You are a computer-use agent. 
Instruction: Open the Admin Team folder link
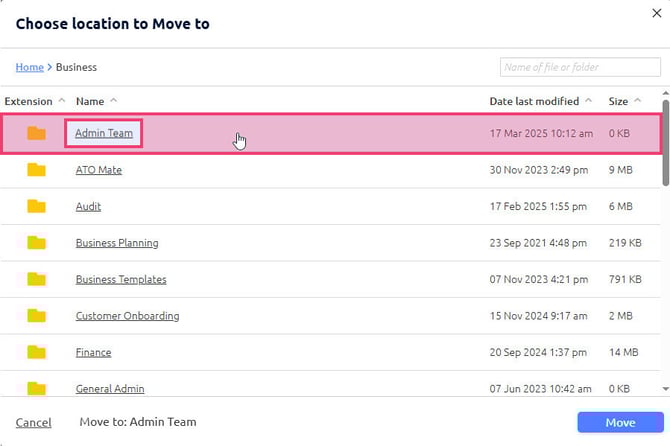coord(104,133)
